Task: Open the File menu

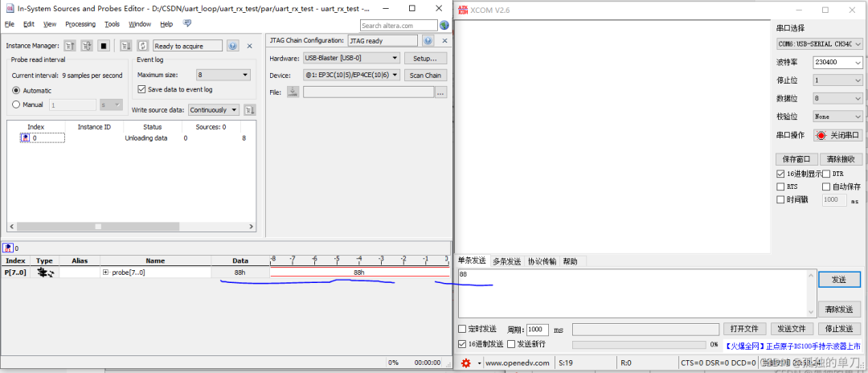Action: (10, 24)
